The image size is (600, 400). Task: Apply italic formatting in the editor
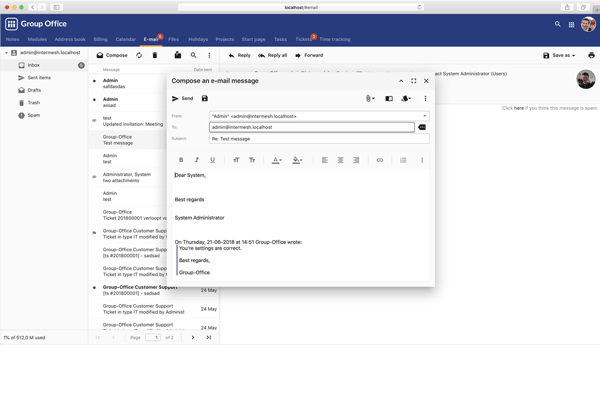[x=197, y=160]
